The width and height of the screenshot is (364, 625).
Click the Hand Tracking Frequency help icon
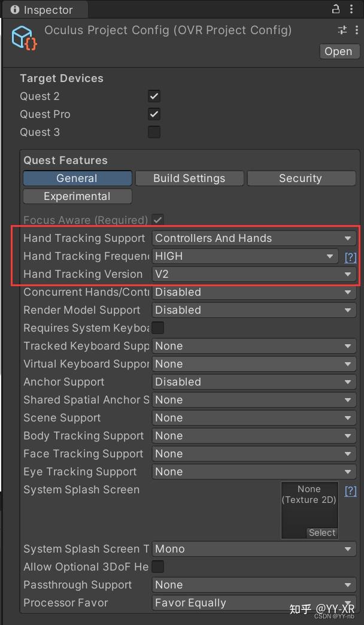coord(350,257)
